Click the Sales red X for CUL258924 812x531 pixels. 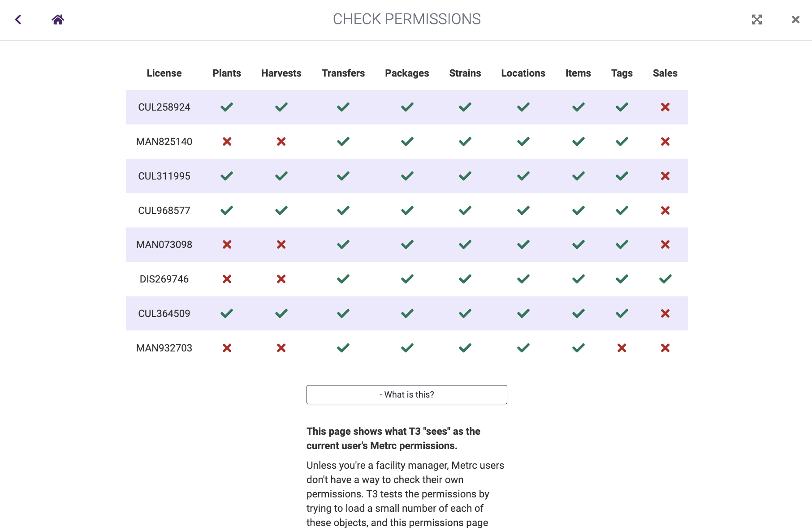(x=665, y=107)
